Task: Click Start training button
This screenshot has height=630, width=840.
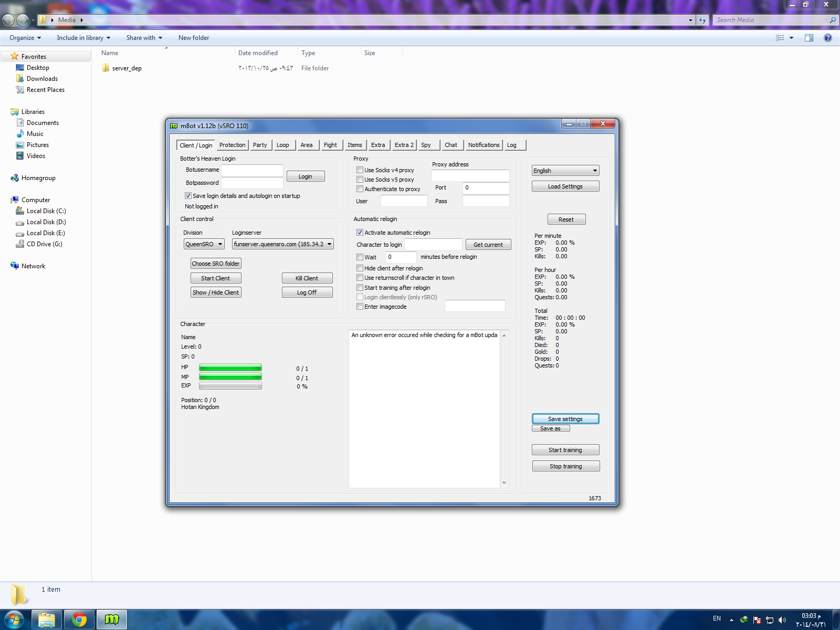Action: (565, 450)
